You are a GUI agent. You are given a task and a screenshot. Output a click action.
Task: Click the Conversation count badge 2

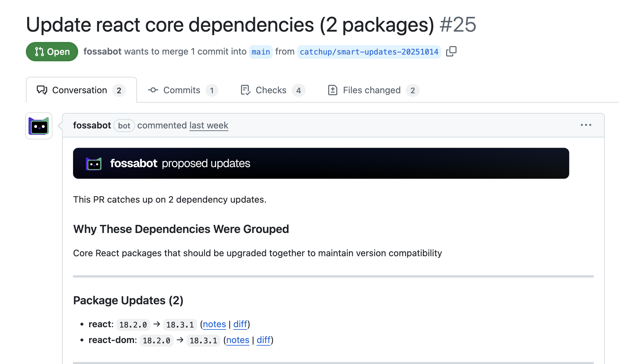(119, 90)
